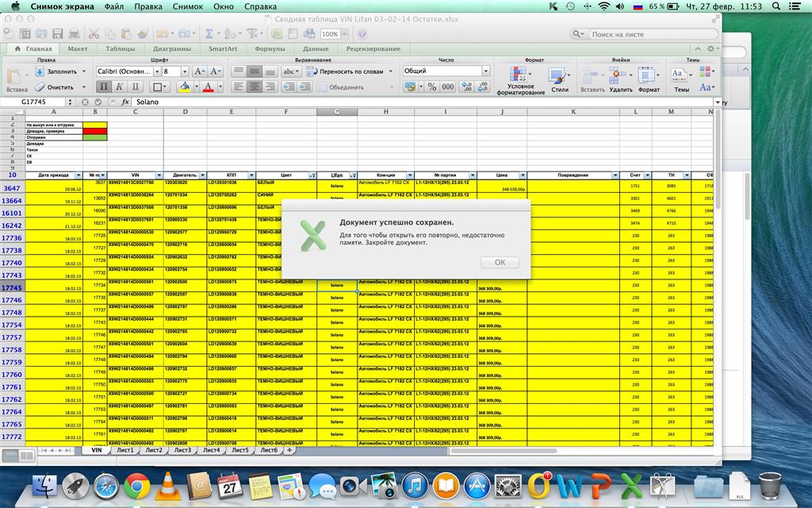Switch to the Макет ribbon tab

(78, 48)
